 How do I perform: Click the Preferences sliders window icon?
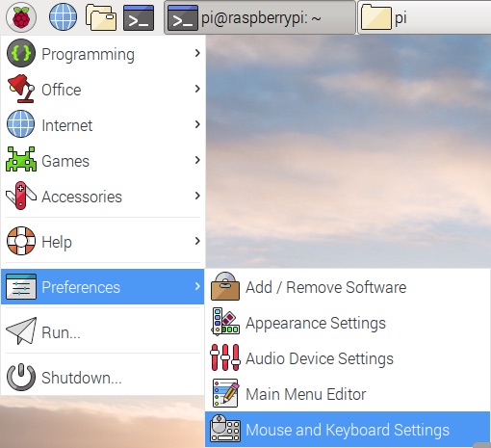[21, 286]
